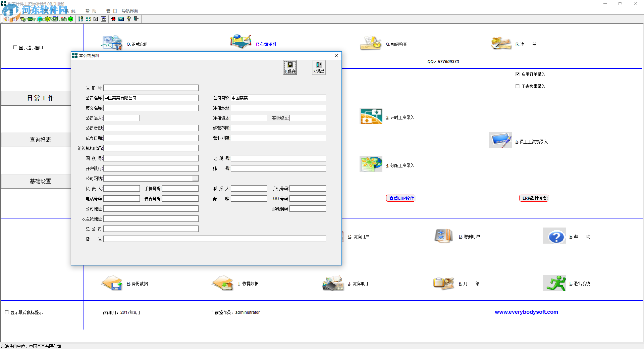Open the 员工工资表录入 icon
Screen dimensions: 644x349
click(500, 140)
